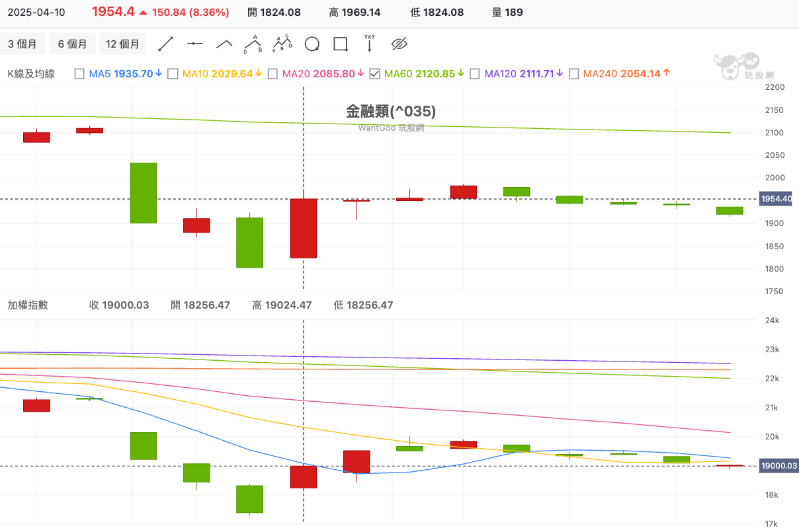799x532 pixels.
Task: Enable the MA5 moving average checkbox
Action: [x=79, y=74]
